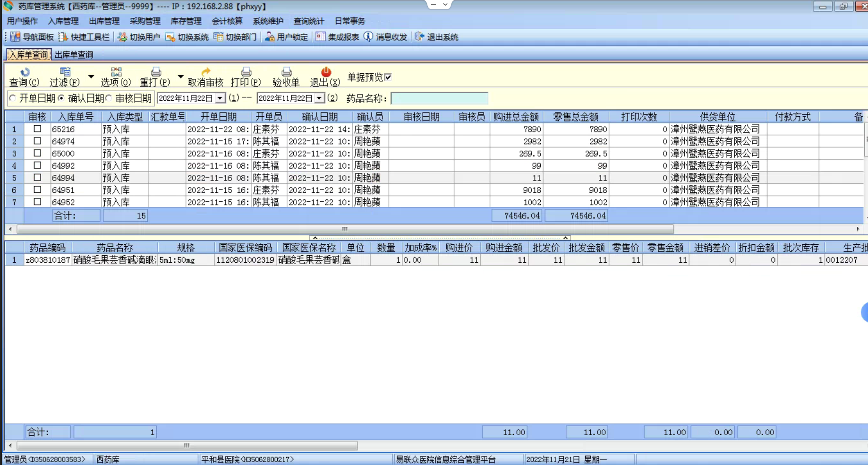The height and width of the screenshot is (465, 868).
Task: Click the upper grid horizontal scrollbar thumb
Action: click(x=345, y=229)
